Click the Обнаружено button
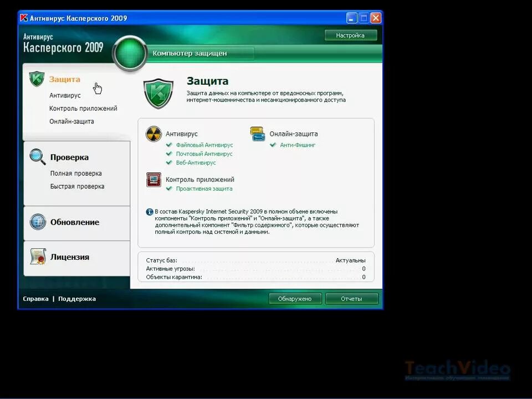532x399 pixels. pyautogui.click(x=295, y=299)
